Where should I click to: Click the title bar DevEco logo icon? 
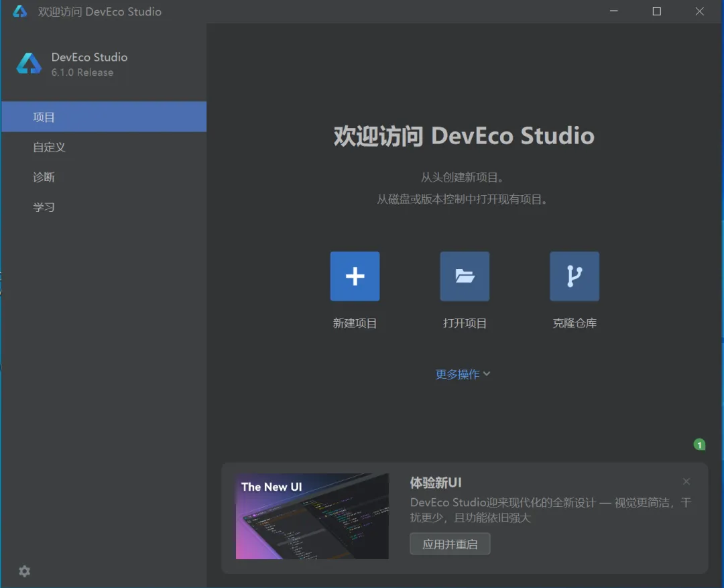tap(19, 11)
